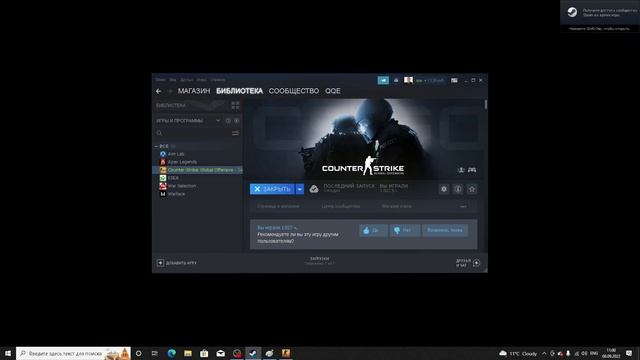640x360 pixels.
Task: Click friends who play icon on banner
Action: coord(461,170)
